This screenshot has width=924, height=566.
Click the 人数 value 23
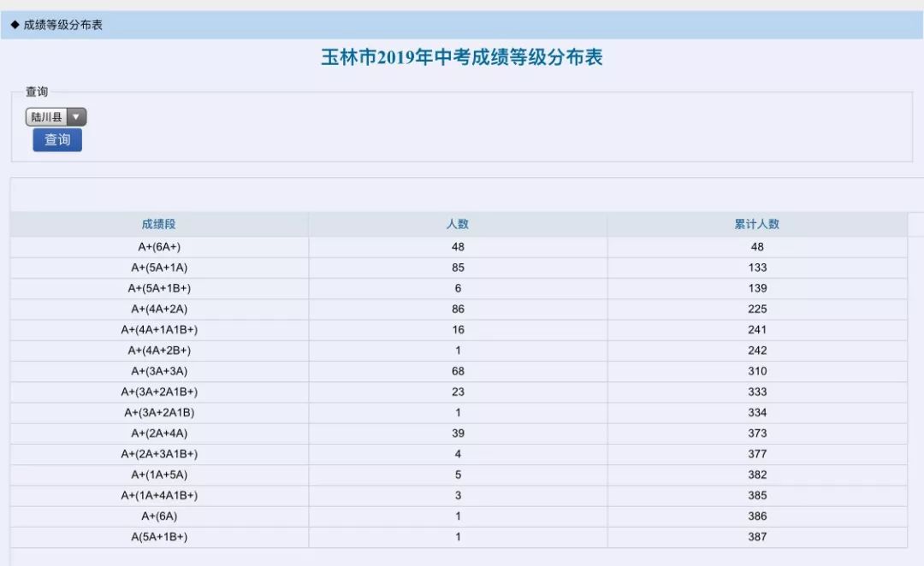point(458,392)
